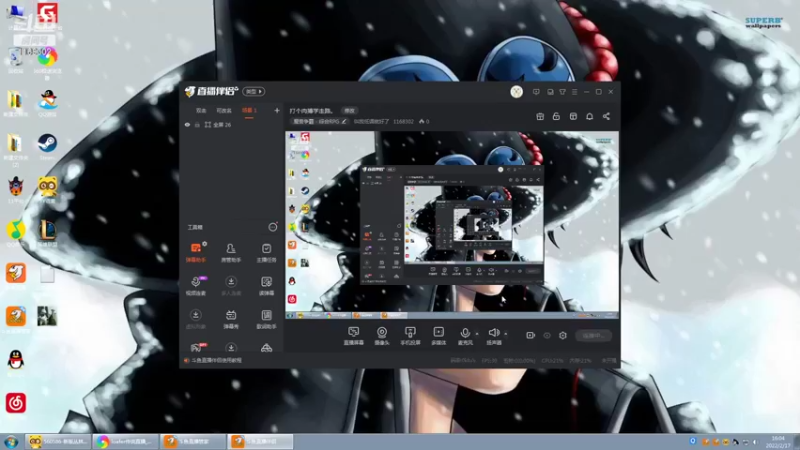Image resolution: width=800 pixels, height=450 pixels.
Task: Click the stream preview area
Action: 452,225
